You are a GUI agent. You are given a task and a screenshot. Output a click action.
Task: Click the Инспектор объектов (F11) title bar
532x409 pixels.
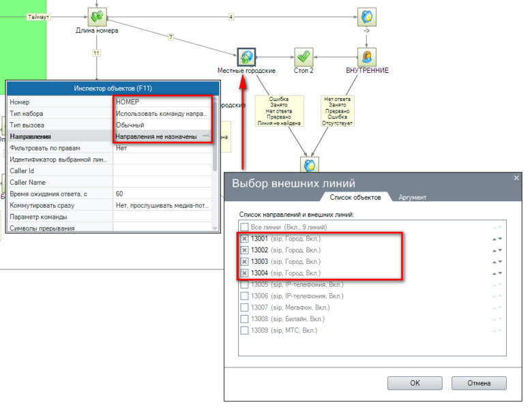click(113, 88)
